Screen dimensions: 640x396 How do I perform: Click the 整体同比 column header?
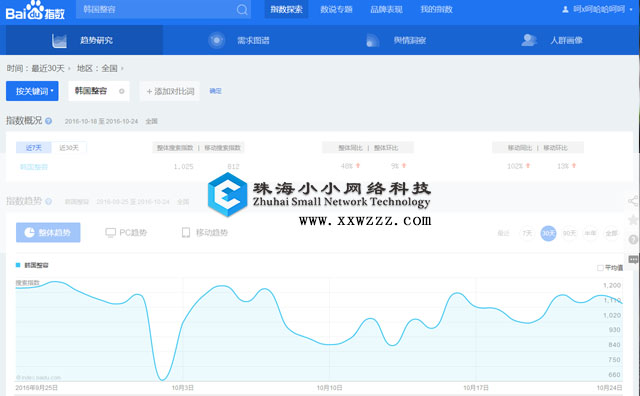tap(350, 148)
